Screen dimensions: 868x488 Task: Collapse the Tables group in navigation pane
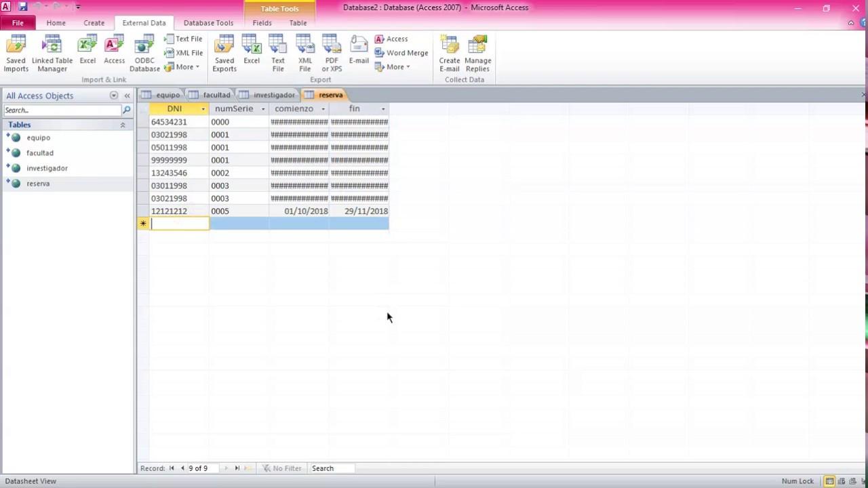[123, 125]
